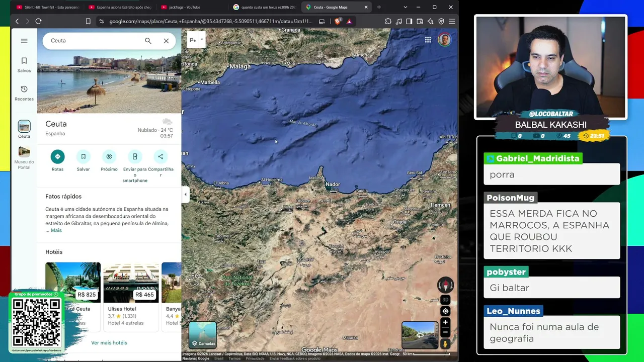Switch to the Espanha aciona Exército tab

pos(120,7)
